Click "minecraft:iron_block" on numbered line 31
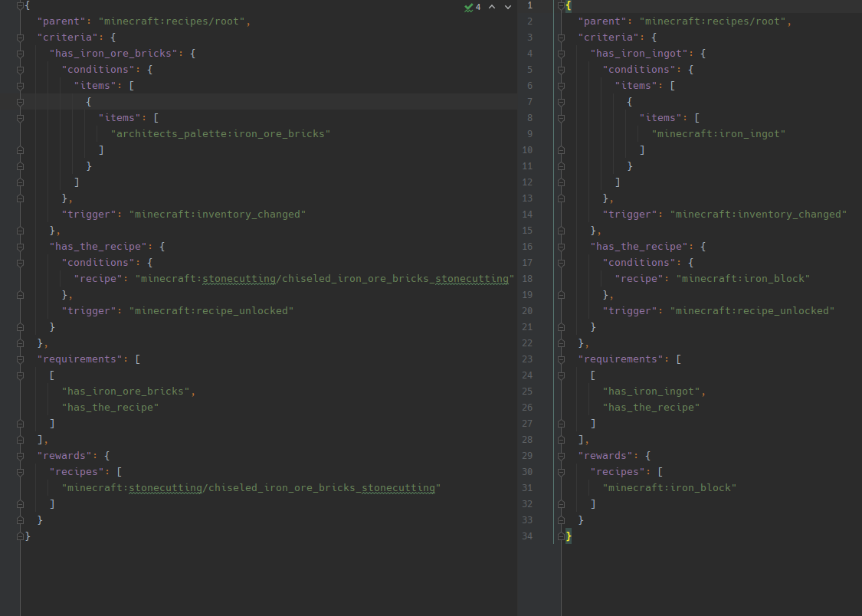Image resolution: width=862 pixels, height=616 pixels. 670,488
